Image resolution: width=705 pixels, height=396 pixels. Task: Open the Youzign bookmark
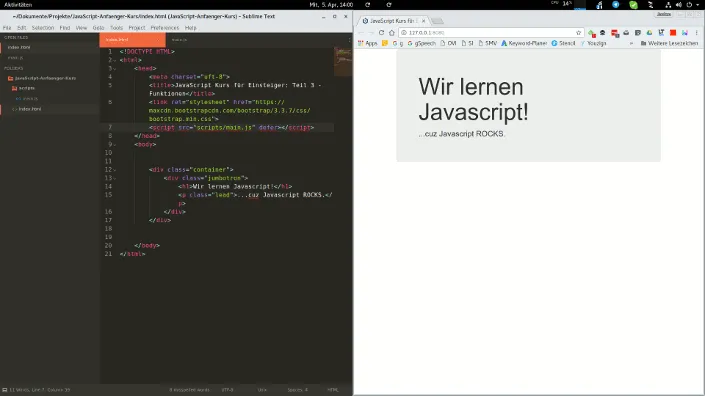593,44
